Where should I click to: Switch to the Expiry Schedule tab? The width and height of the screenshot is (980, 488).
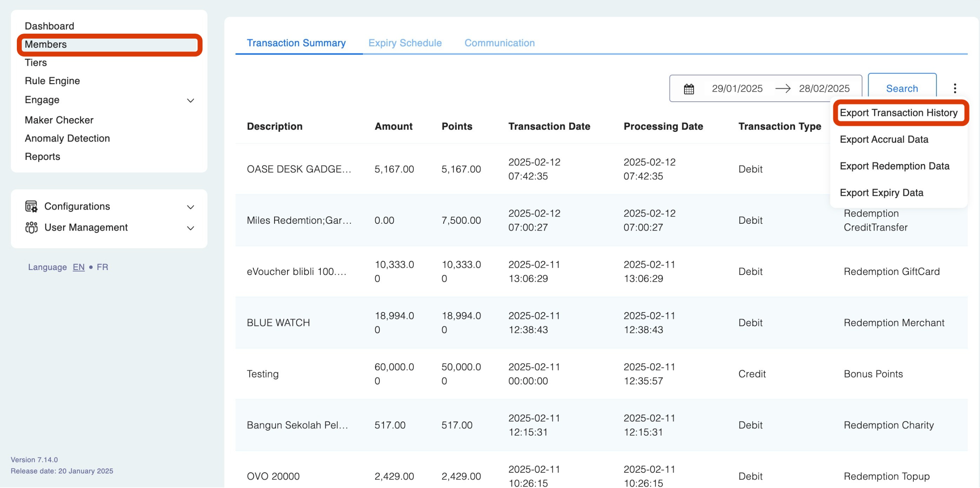(405, 43)
